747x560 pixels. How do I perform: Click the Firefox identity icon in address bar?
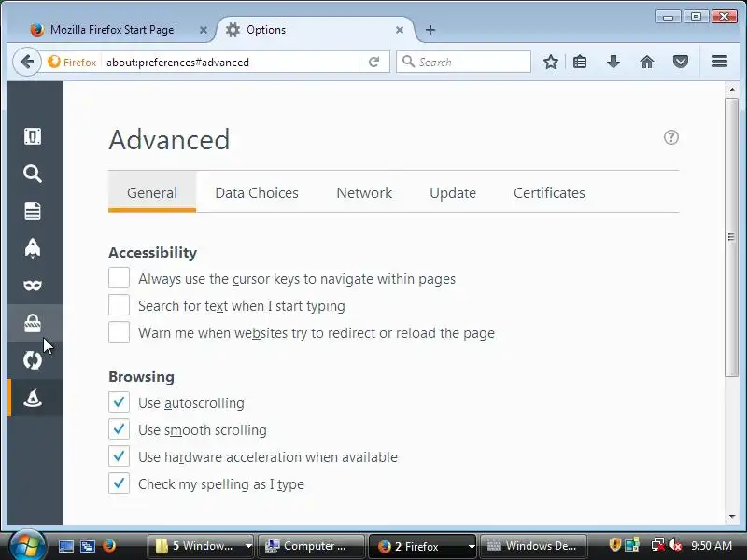54,62
